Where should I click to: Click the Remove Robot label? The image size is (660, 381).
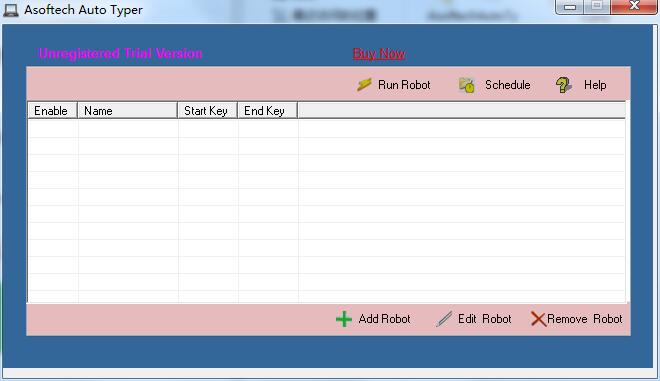click(585, 319)
